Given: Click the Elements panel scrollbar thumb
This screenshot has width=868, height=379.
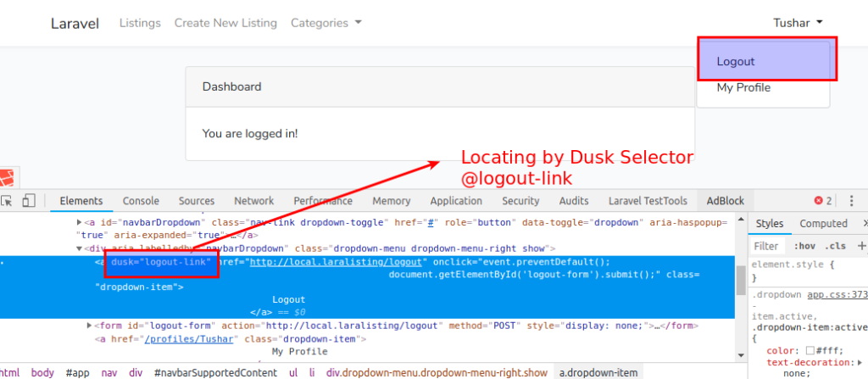Looking at the screenshot, I should tap(741, 281).
